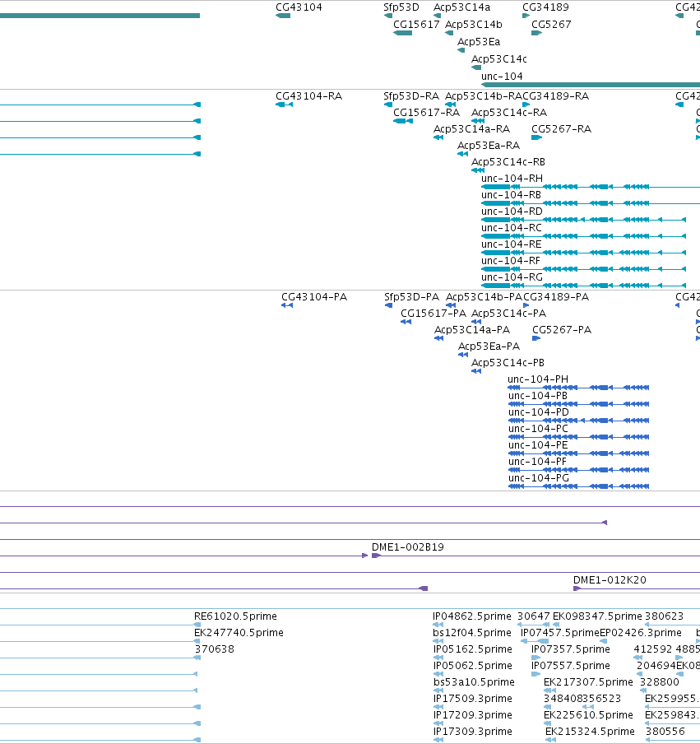The image size is (700, 744).
Task: Select the IP17509.3prime EST
Action: click(x=438, y=707)
